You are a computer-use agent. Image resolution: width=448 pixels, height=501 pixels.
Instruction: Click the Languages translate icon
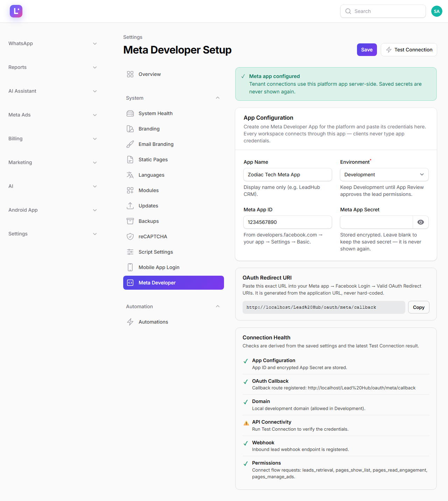pyautogui.click(x=130, y=175)
